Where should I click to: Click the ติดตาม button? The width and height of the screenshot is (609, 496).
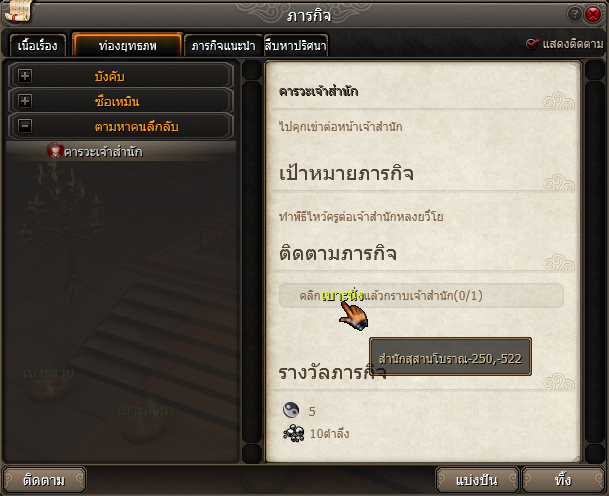(44, 480)
